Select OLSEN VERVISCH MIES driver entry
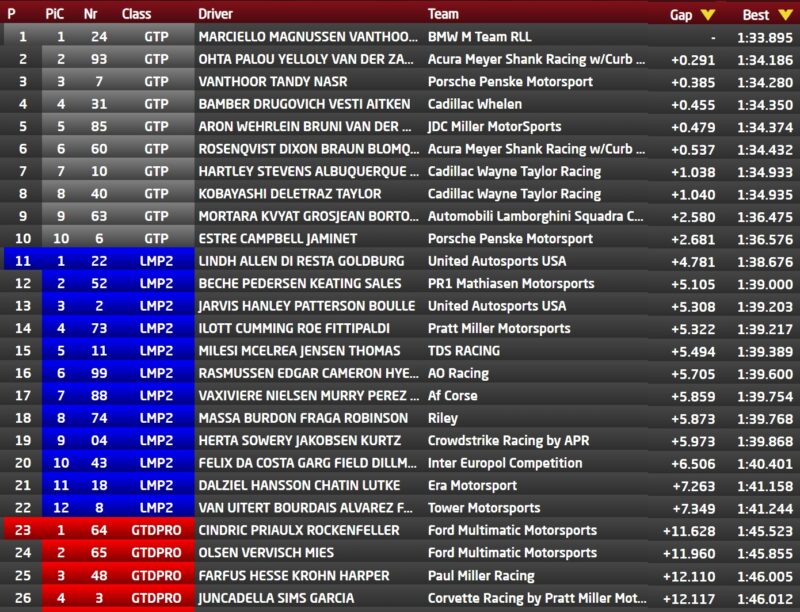Screen dimensions: 800x612 tap(266, 553)
